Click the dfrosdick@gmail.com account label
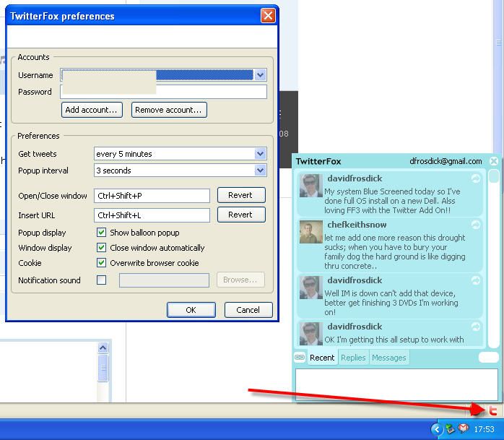The image size is (504, 440). tap(446, 161)
